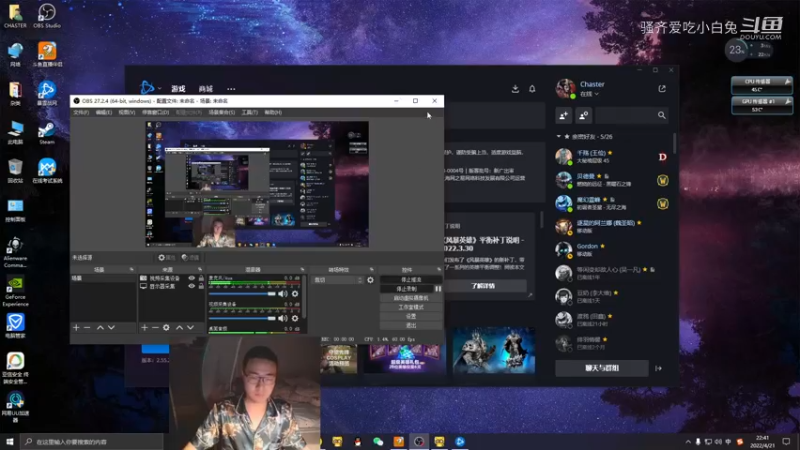The image size is (800, 450).
Task: Switch to Battle.net Shop tab
Action: click(206, 89)
